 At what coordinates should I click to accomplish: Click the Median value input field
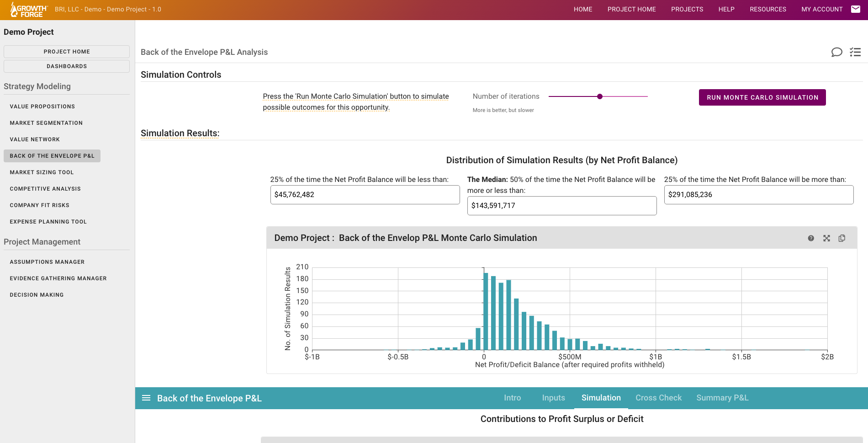[x=561, y=205]
